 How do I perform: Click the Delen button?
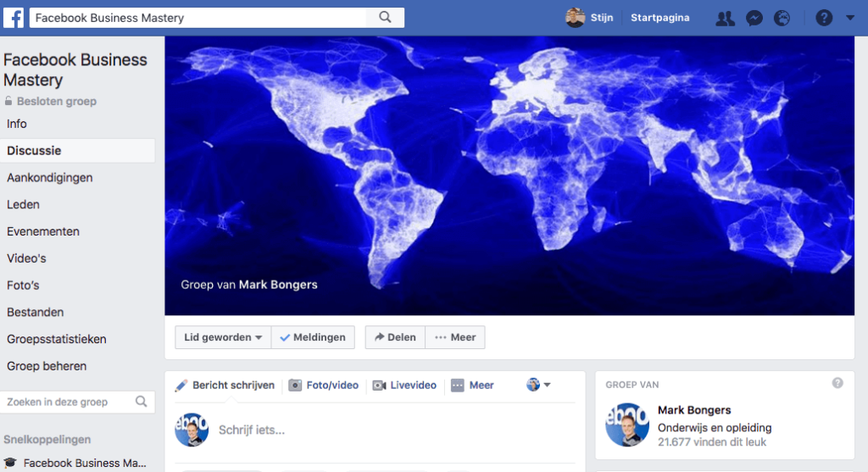(395, 337)
